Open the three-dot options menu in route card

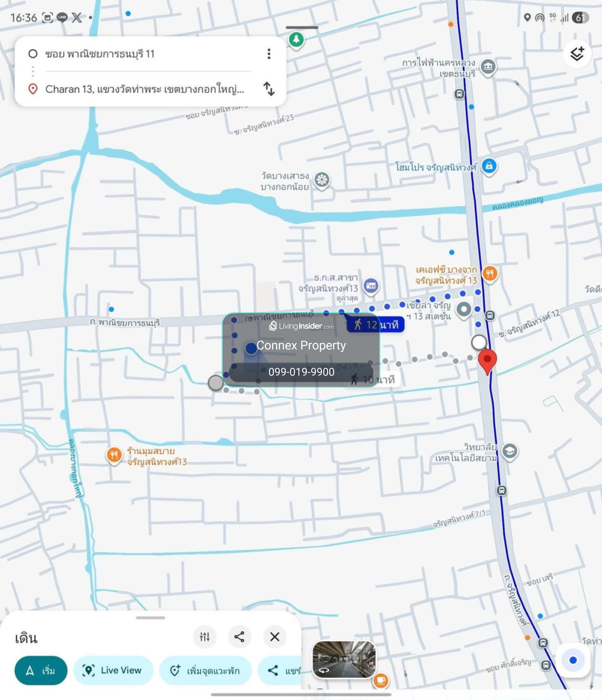pyautogui.click(x=269, y=54)
